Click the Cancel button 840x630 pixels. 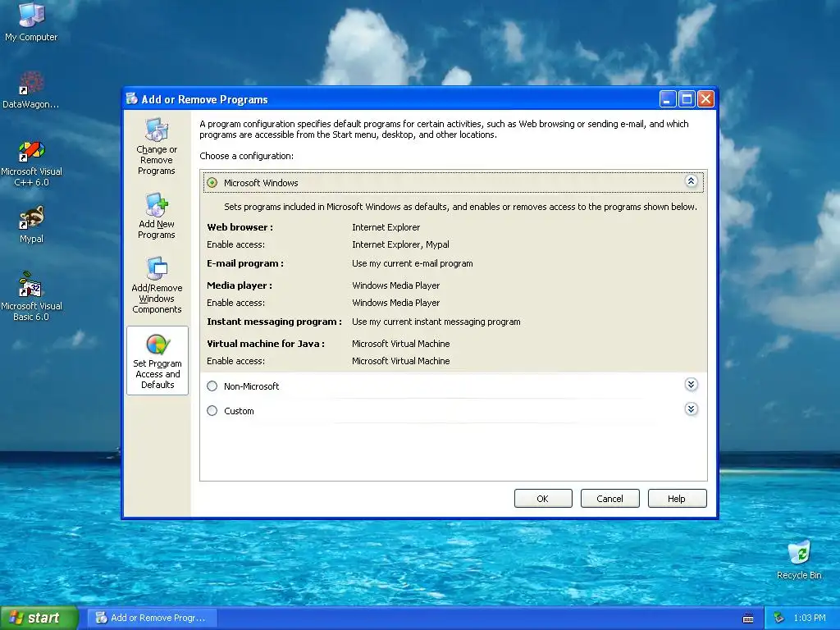tap(609, 498)
